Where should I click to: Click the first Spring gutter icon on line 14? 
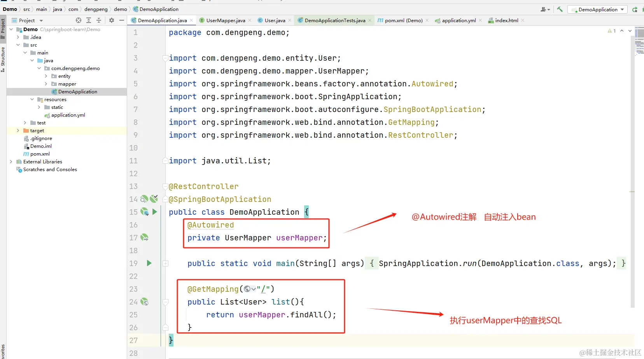tap(144, 199)
